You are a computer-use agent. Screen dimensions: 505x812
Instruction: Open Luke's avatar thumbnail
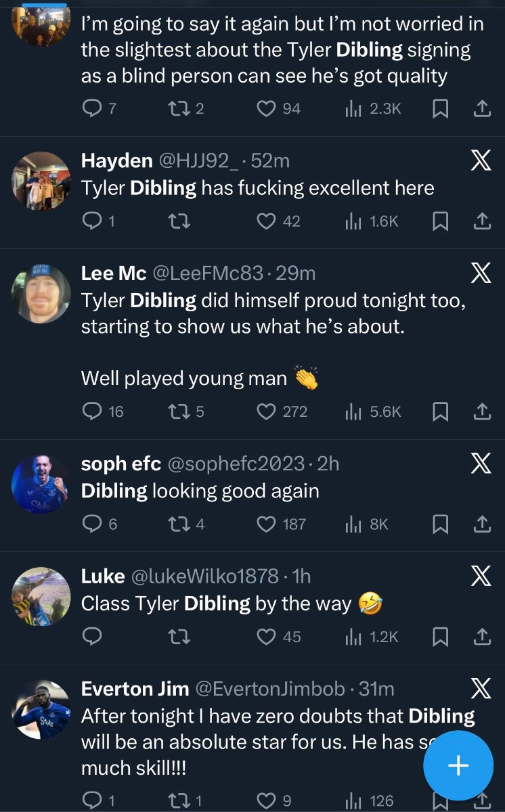[x=41, y=596]
